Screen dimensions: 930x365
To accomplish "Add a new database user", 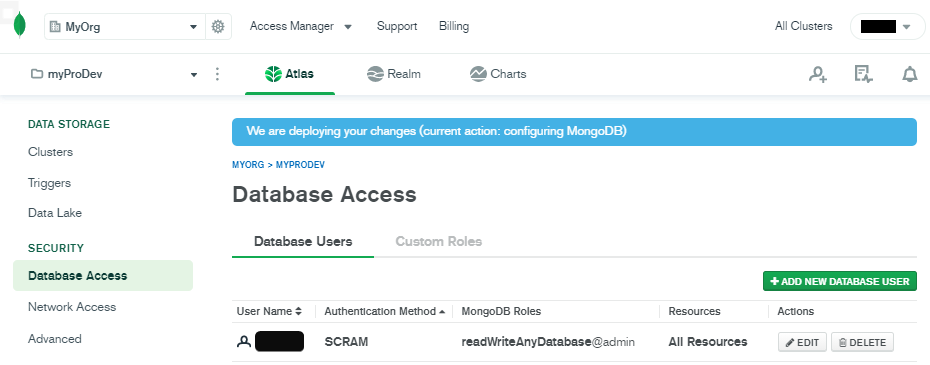I will point(840,281).
